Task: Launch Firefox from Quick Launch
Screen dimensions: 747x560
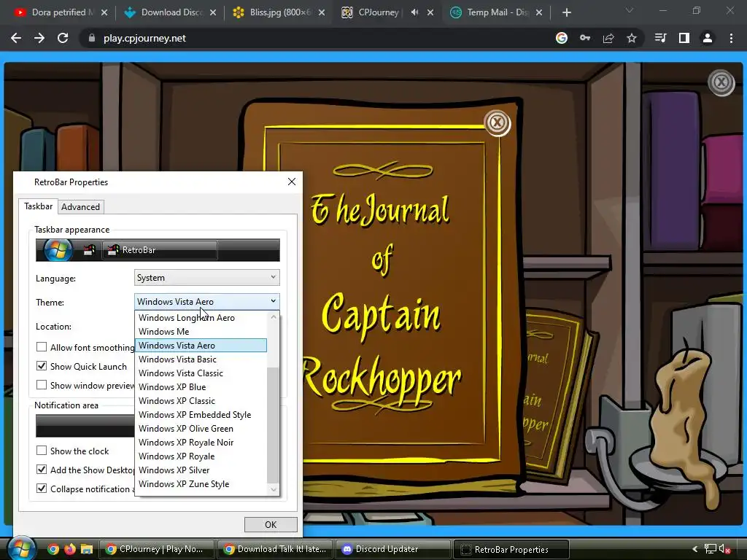Action: [69, 550]
